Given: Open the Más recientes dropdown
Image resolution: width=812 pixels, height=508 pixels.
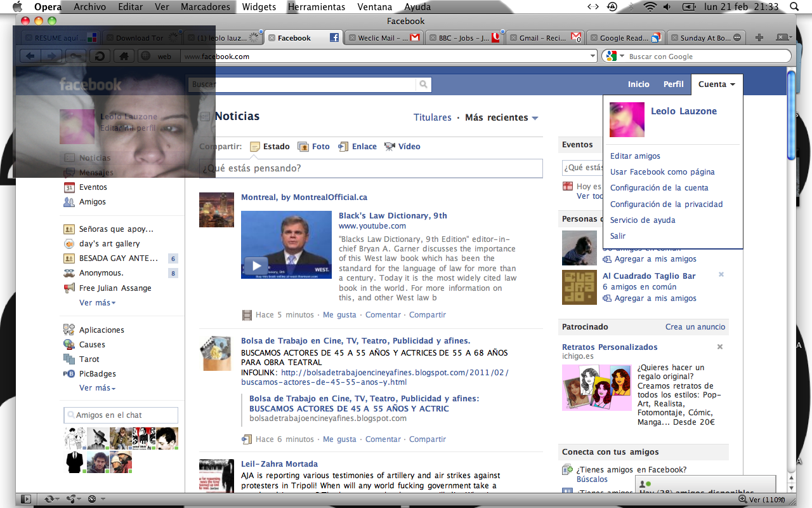Looking at the screenshot, I should point(501,117).
